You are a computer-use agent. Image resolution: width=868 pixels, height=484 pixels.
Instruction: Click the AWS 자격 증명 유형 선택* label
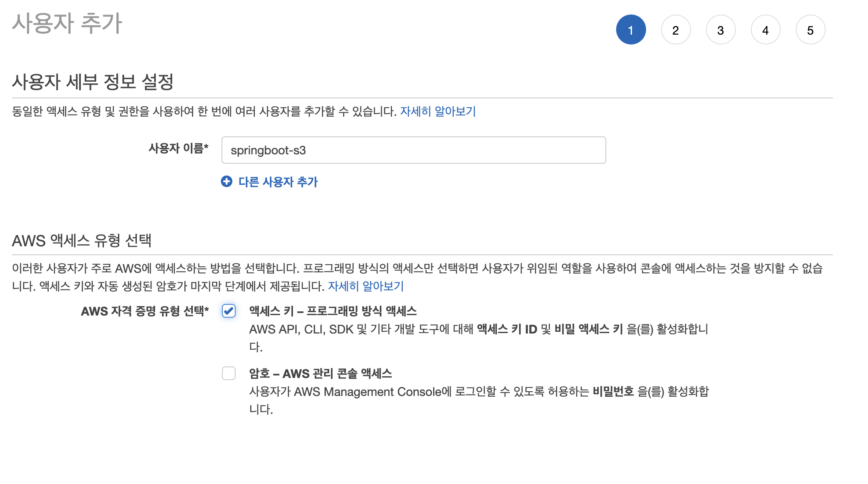[145, 311]
